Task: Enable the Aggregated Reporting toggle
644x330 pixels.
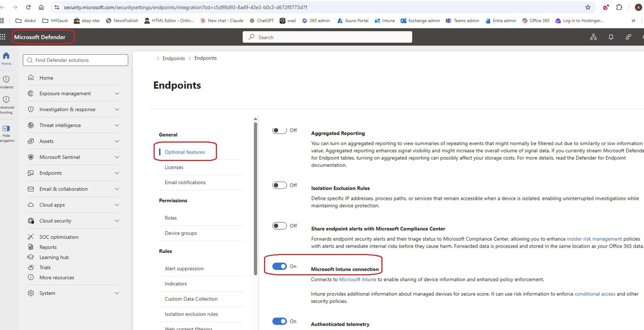Action: tap(279, 130)
